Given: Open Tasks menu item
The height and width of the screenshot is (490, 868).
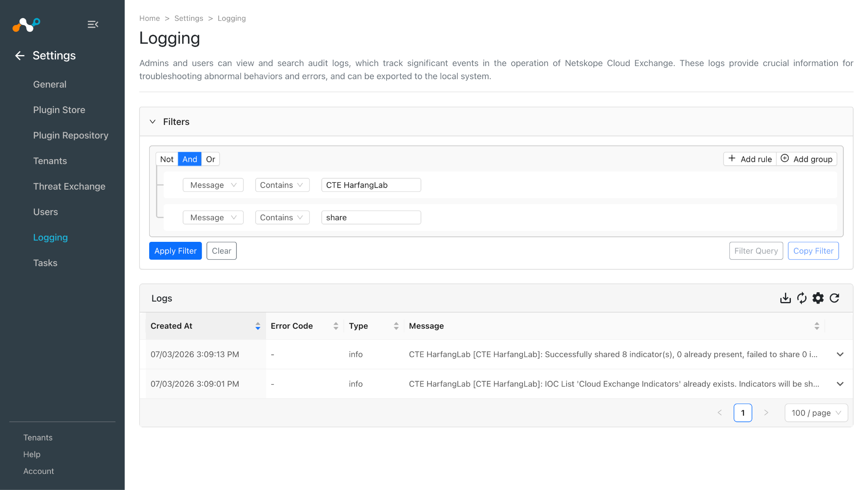Looking at the screenshot, I should click(45, 263).
